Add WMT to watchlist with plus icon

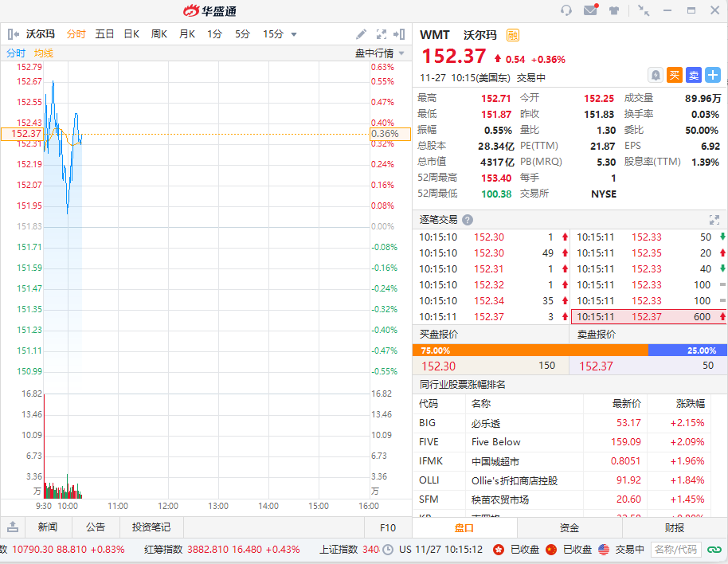713,75
